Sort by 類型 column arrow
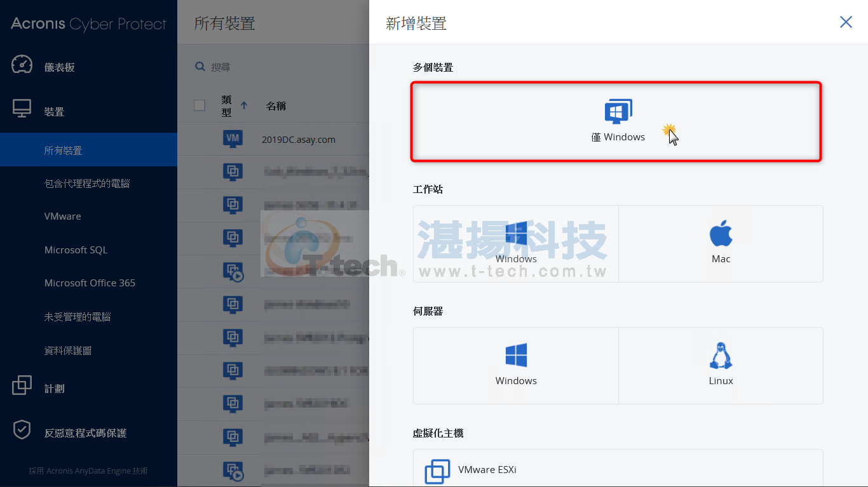This screenshot has width=868, height=487. (244, 105)
